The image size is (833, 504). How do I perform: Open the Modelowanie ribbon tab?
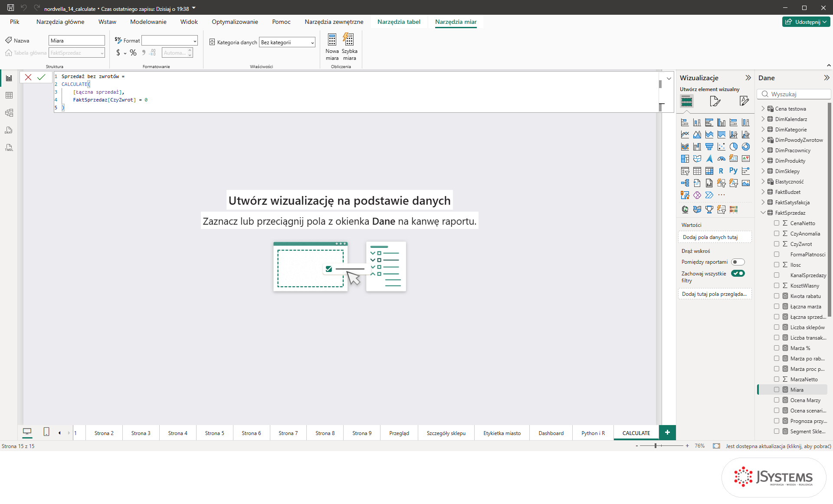point(148,22)
